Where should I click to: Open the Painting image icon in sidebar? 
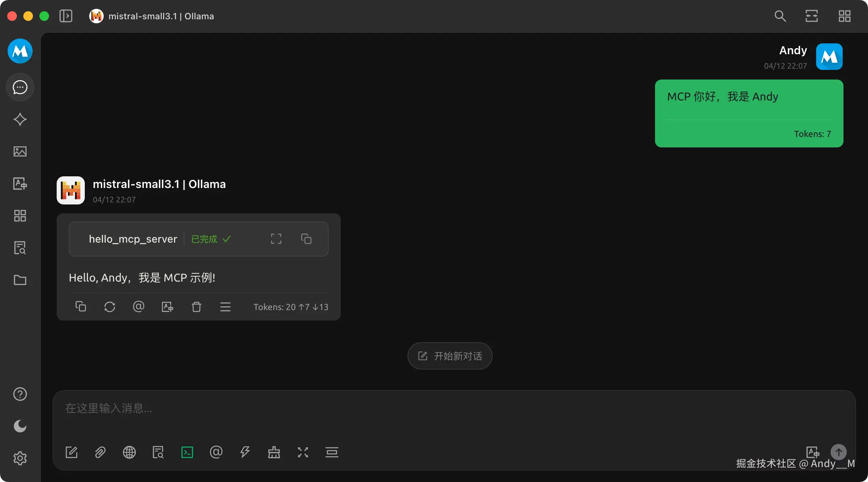20,151
